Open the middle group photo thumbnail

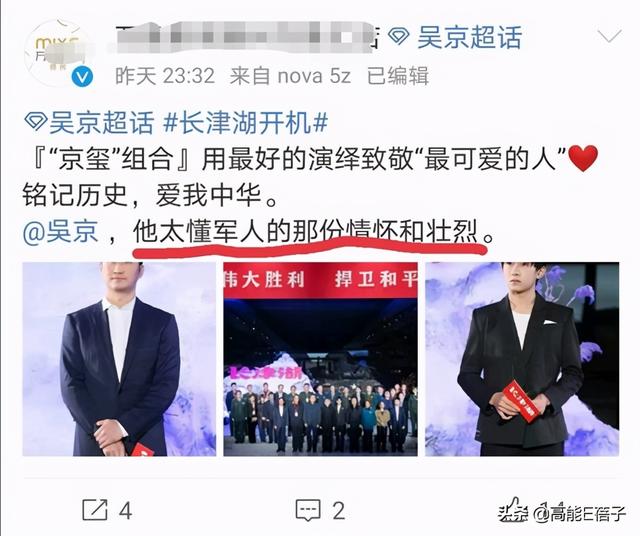tap(320, 359)
